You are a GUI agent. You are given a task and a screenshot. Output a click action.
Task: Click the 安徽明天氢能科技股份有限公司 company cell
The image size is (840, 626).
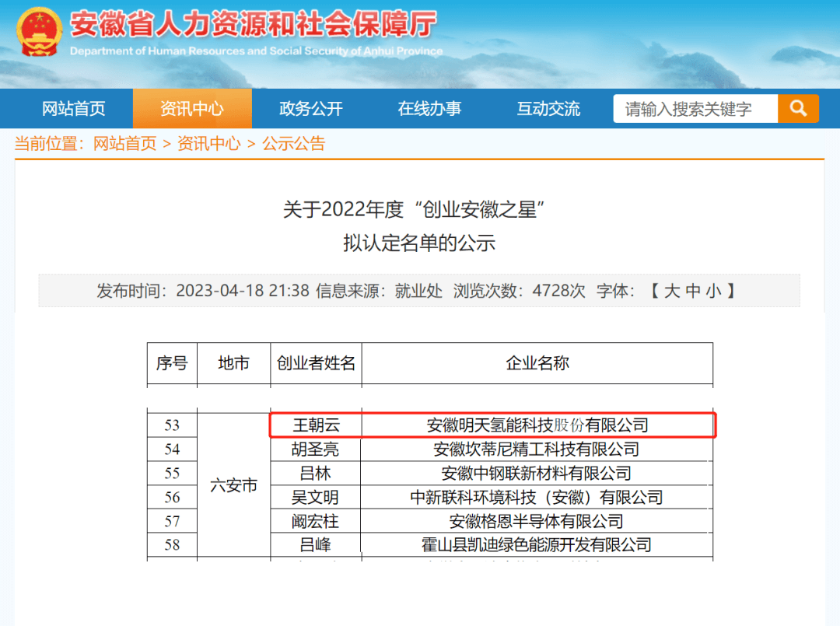[537, 425]
